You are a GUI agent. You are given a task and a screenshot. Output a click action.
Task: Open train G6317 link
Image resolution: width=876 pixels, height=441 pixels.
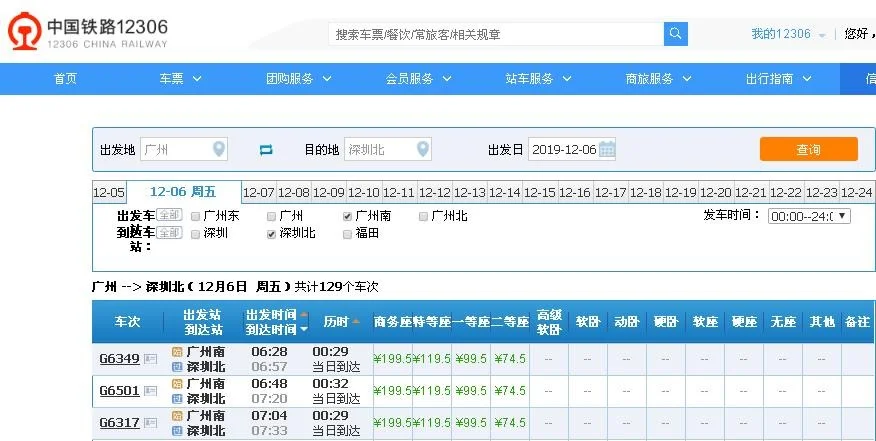click(120, 423)
